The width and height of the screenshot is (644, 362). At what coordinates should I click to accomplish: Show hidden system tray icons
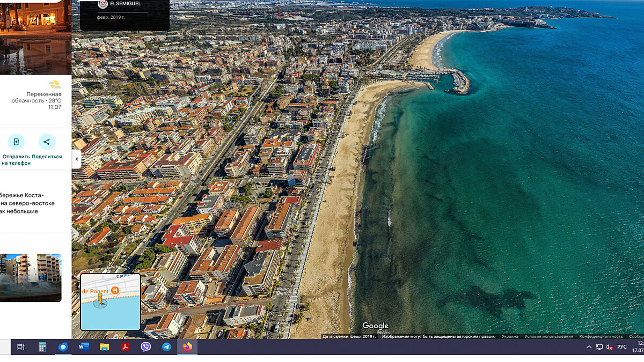pyautogui.click(x=589, y=347)
